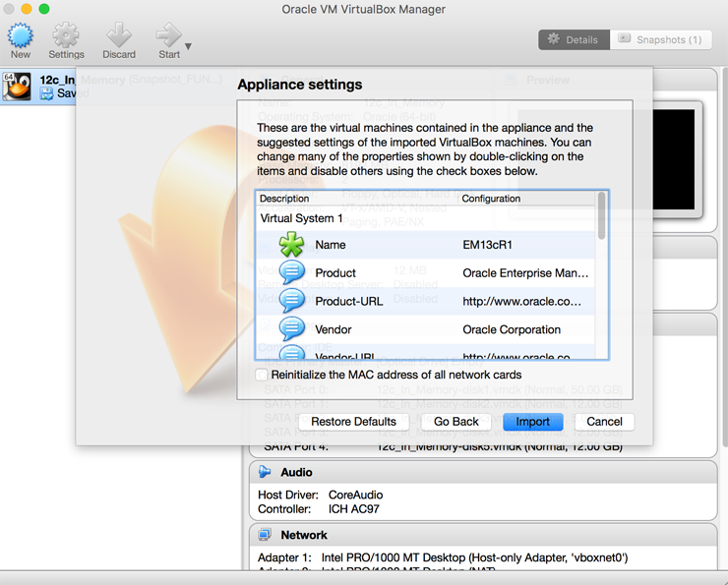The image size is (728, 585).
Task: Click the Go Back button
Action: pos(455,421)
